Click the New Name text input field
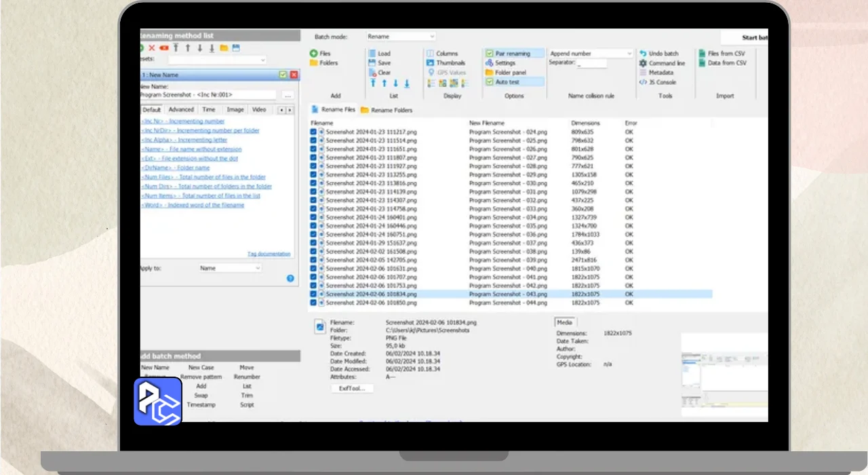This screenshot has width=868, height=475. pyautogui.click(x=208, y=95)
